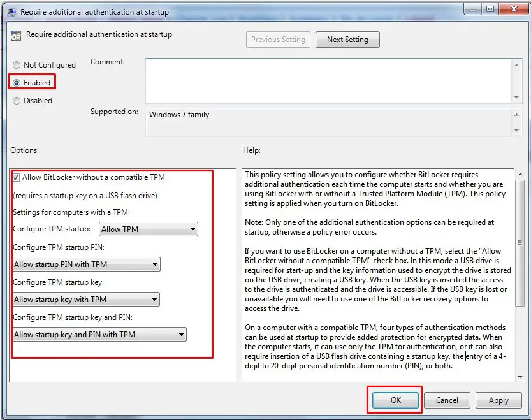
Task: Minimize the policy dialog window
Action: (474, 10)
